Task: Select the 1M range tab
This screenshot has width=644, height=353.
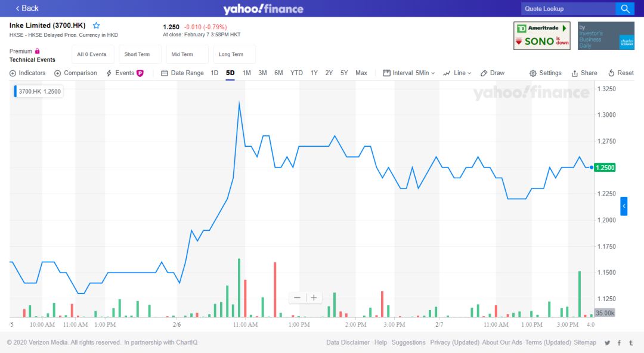Action: point(246,73)
